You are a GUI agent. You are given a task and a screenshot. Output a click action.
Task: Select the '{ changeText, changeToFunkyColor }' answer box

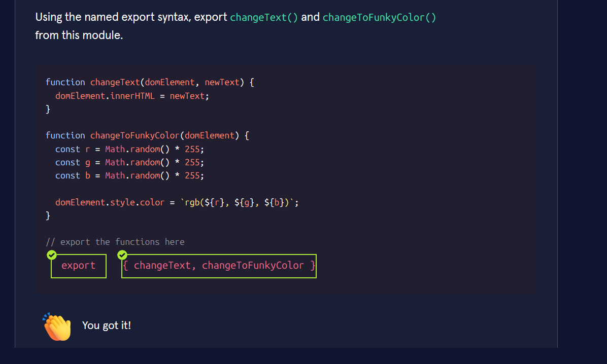[219, 266]
